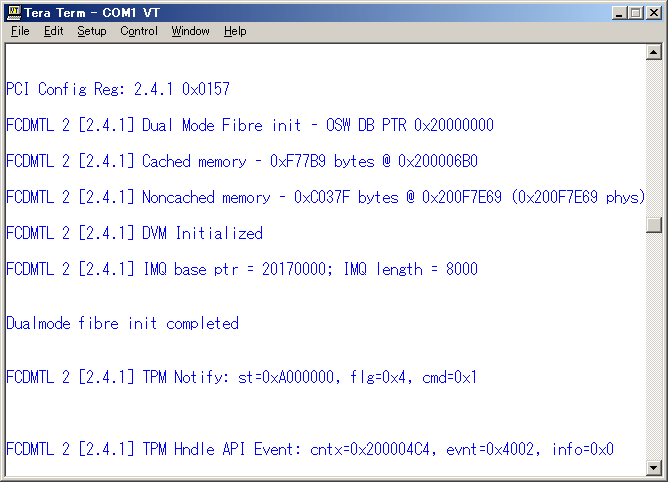Open the Control menu
This screenshot has height=482, width=668.
139,31
